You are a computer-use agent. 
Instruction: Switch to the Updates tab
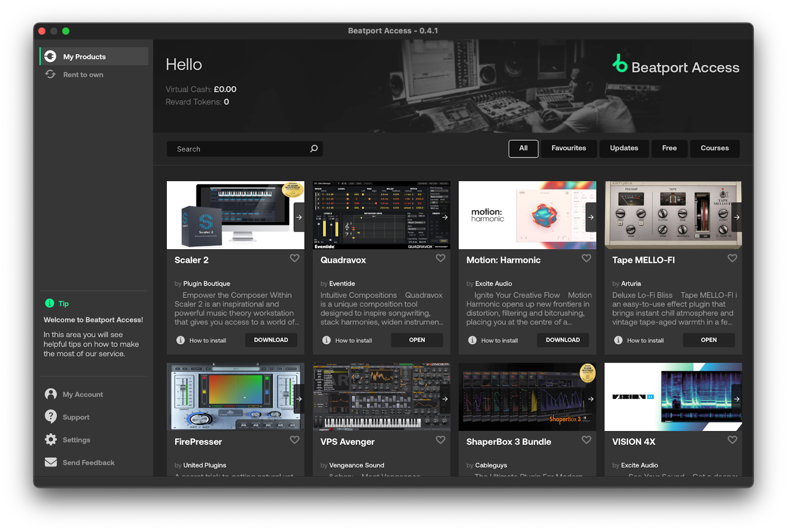[624, 148]
